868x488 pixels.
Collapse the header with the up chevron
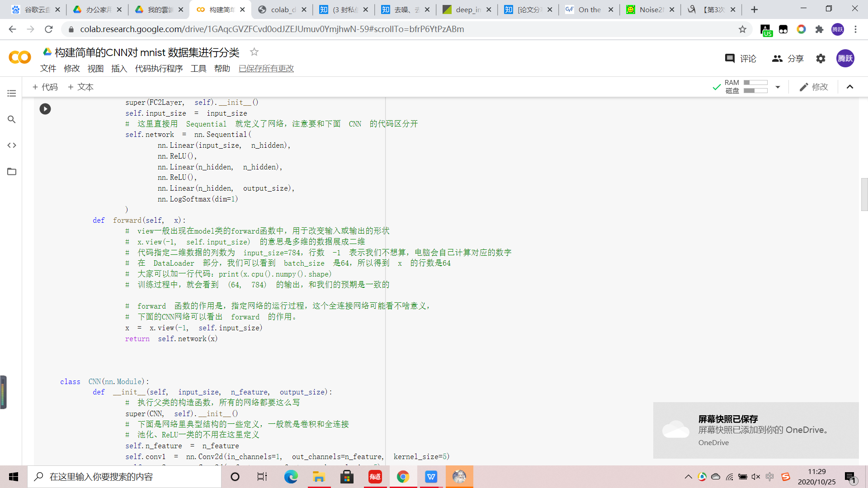coord(850,87)
